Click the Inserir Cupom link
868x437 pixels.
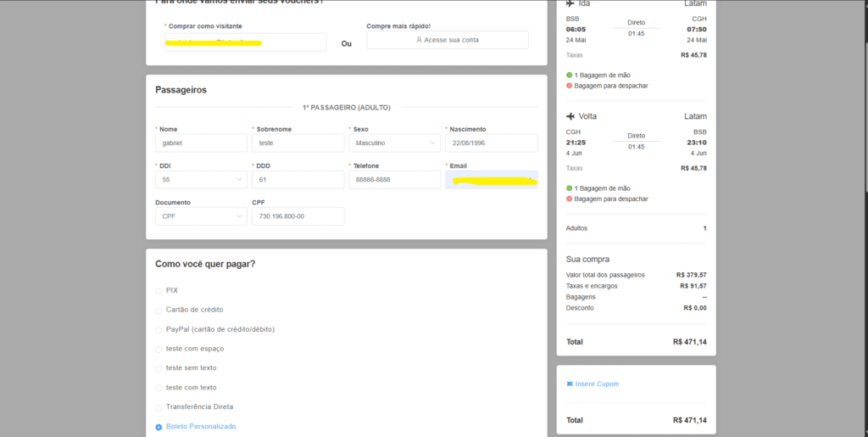coord(597,384)
